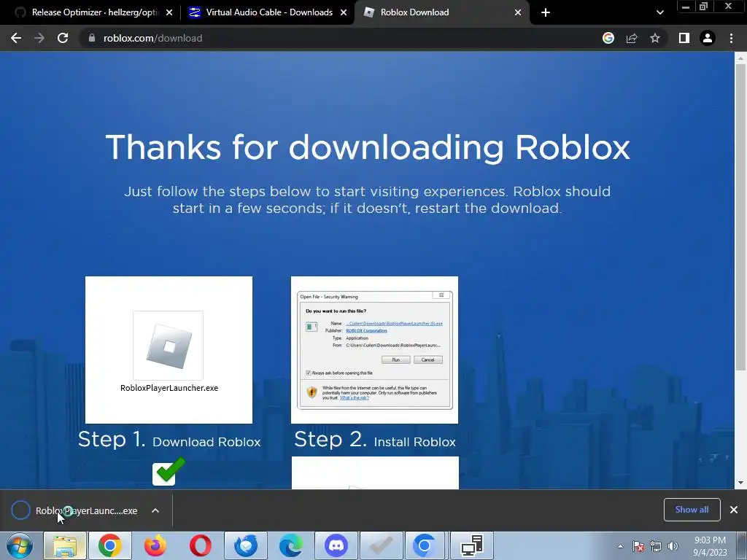This screenshot has height=560, width=747.
Task: Open Windows Explorer from taskbar
Action: tap(65, 545)
